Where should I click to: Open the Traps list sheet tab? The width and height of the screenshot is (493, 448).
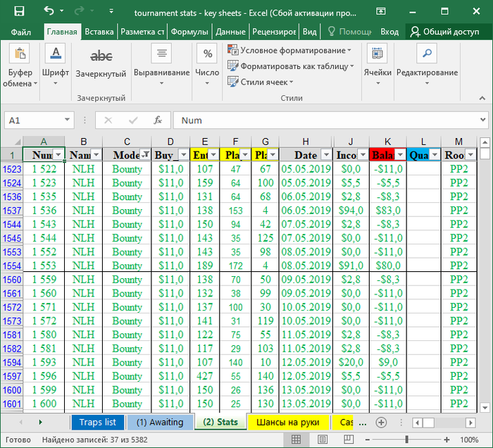pos(97,422)
